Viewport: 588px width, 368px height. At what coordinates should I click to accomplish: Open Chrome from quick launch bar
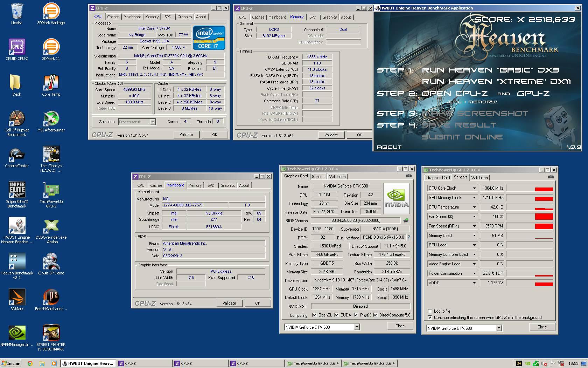[30, 363]
